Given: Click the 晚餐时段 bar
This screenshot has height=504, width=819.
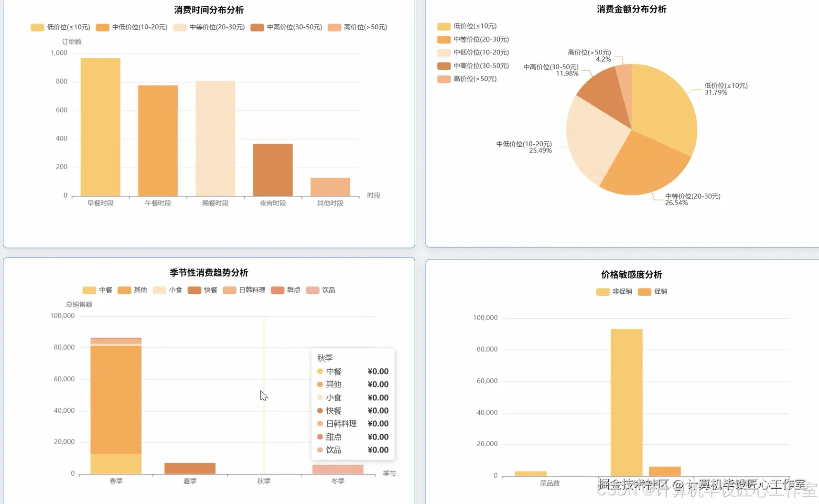Looking at the screenshot, I should pos(216,139).
